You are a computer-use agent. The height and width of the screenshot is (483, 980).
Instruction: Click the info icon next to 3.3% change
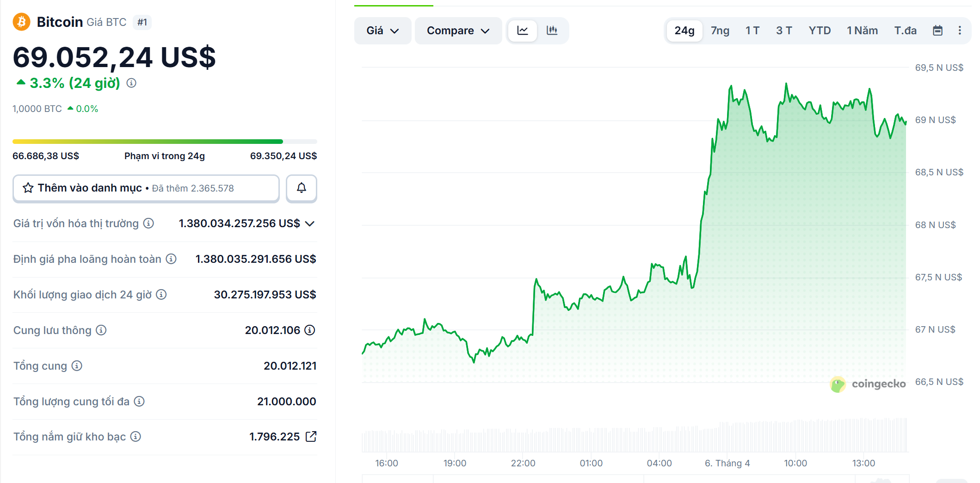point(132,84)
